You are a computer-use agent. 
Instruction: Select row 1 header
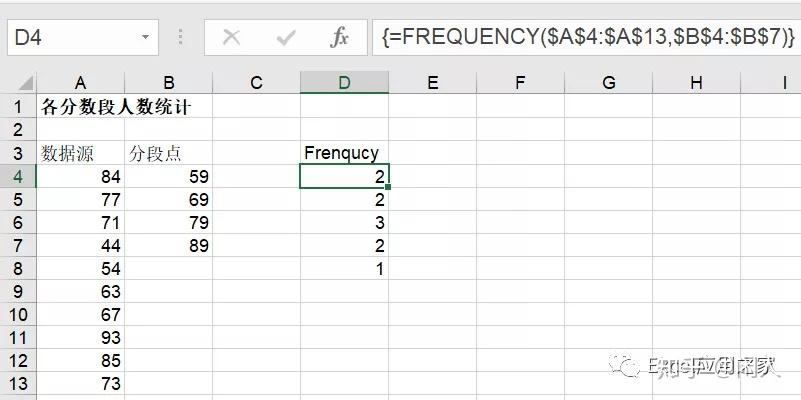tap(18, 106)
